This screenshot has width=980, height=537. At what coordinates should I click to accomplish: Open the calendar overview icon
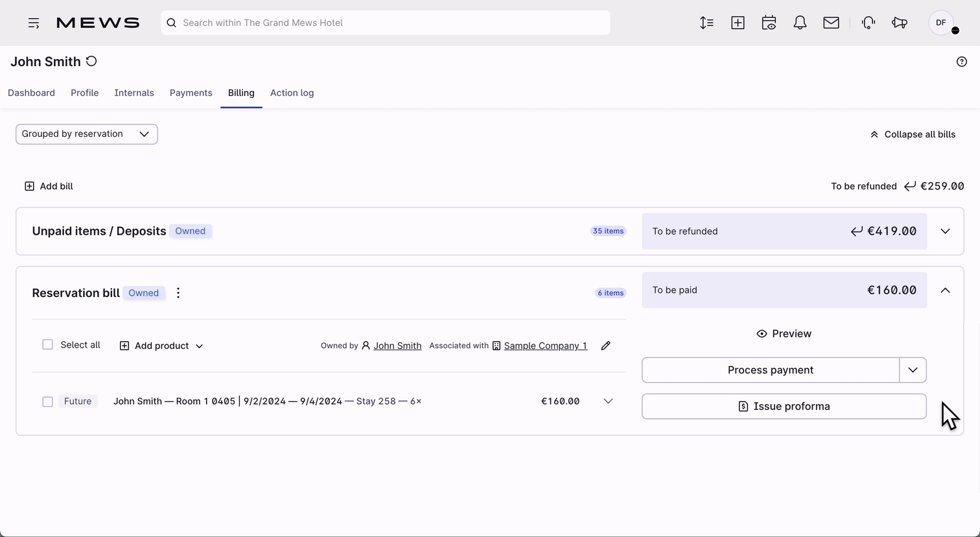tap(769, 23)
